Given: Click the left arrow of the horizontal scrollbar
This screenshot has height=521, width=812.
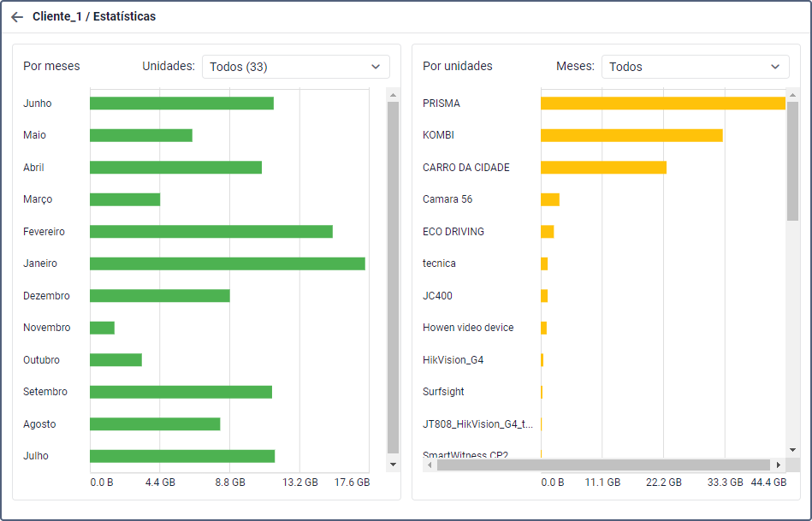Looking at the screenshot, I should click(430, 465).
